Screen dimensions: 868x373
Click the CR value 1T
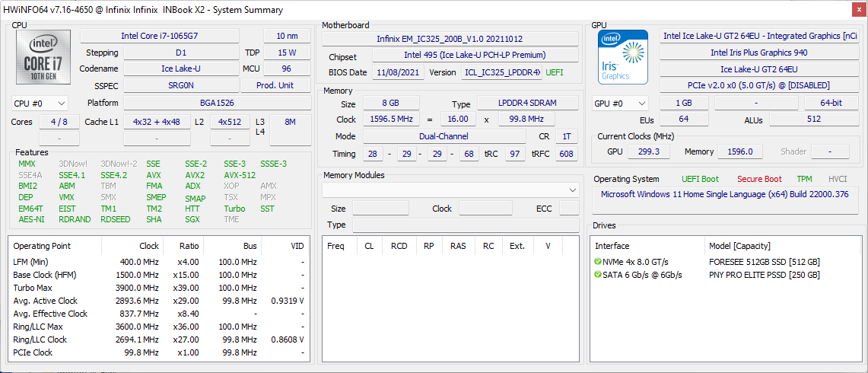coord(566,135)
